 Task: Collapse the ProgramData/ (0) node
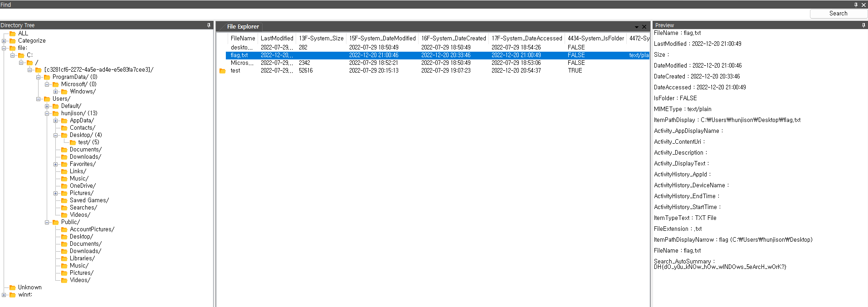tap(39, 77)
